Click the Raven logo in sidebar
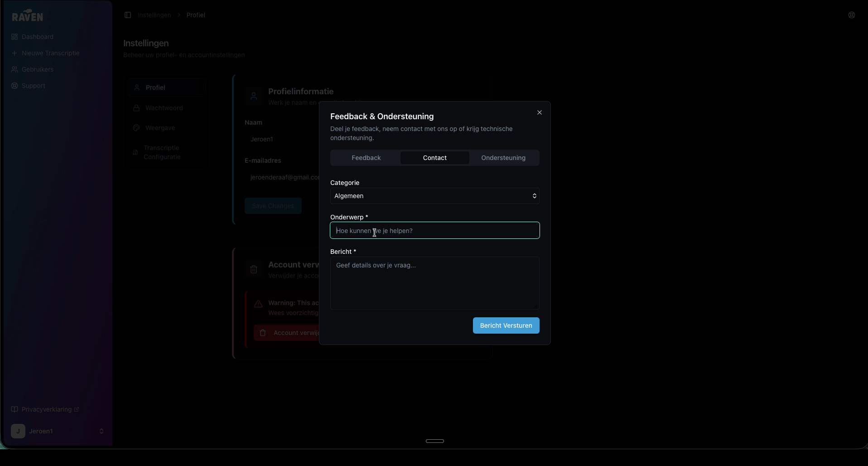 click(x=28, y=16)
